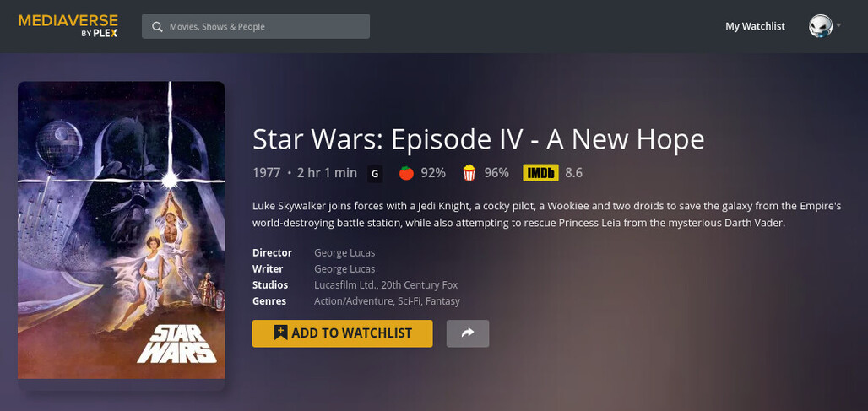Click the popcorn audience score icon
Screen dimensions: 868x411
(469, 173)
